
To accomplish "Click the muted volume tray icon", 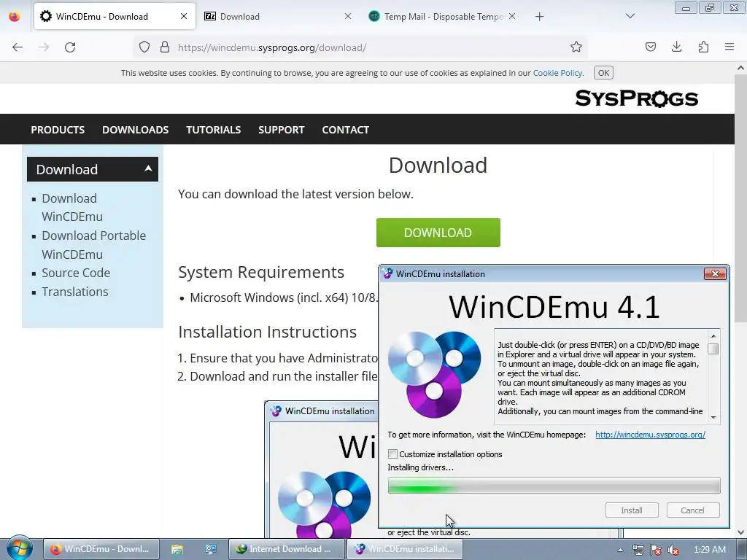I will [x=673, y=550].
